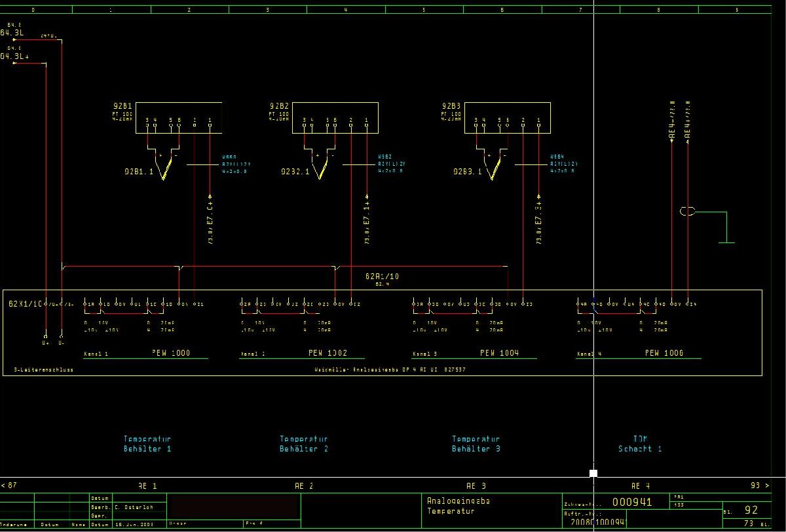Screen dimensions: 786x532
Task: Follow cross-reference 73.0/E7.1+ under 92B2
Action: 367,224
